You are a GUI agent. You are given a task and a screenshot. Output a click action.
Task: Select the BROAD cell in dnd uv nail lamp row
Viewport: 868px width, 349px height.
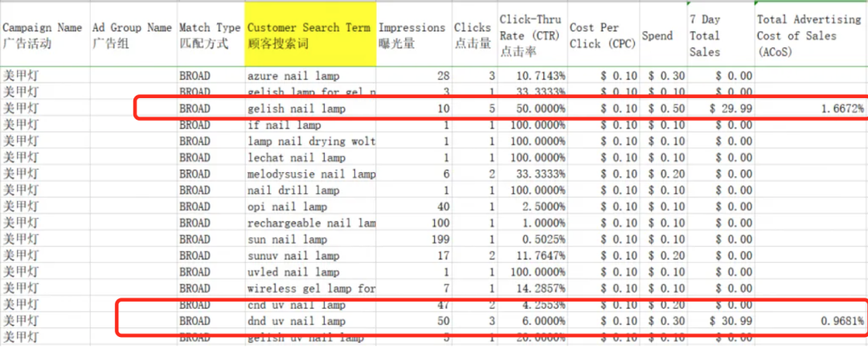(211, 322)
